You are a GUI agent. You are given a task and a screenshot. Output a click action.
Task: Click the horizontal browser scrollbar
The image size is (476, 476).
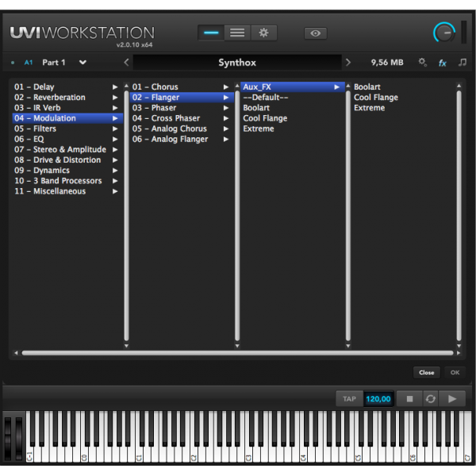click(x=237, y=353)
